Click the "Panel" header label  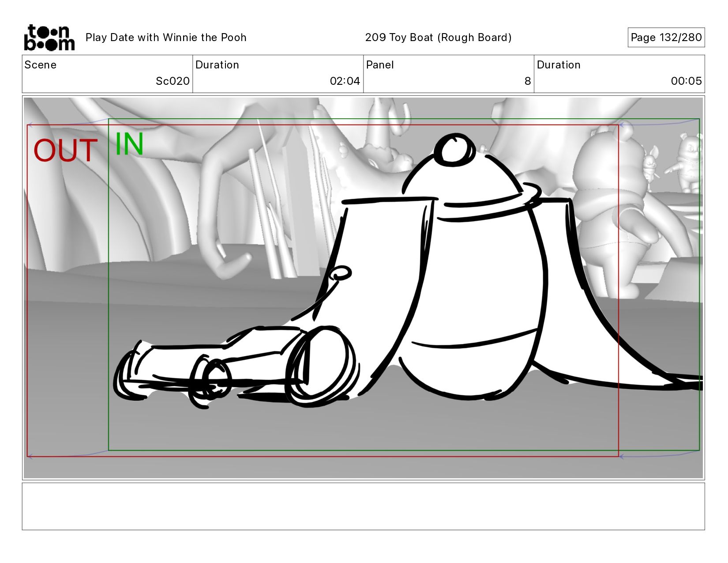[380, 65]
